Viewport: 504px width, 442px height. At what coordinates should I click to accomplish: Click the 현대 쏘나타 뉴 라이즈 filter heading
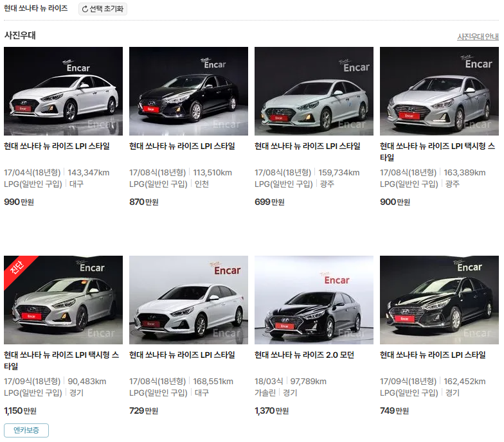click(x=36, y=8)
